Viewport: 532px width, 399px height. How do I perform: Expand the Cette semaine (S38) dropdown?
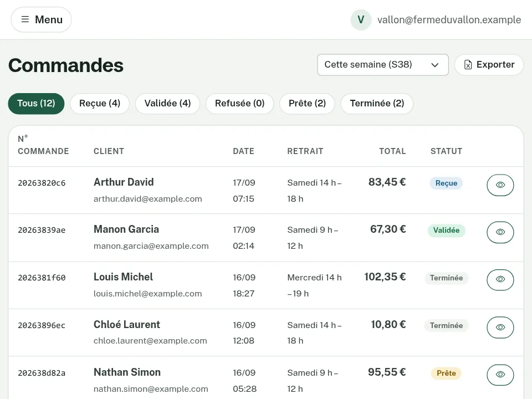click(383, 65)
